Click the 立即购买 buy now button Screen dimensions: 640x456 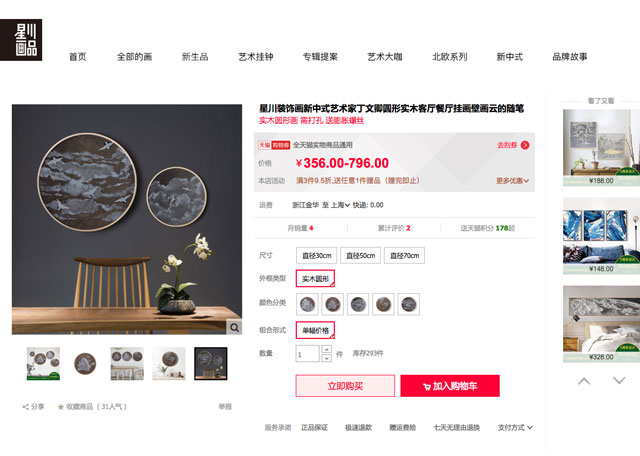pyautogui.click(x=345, y=386)
